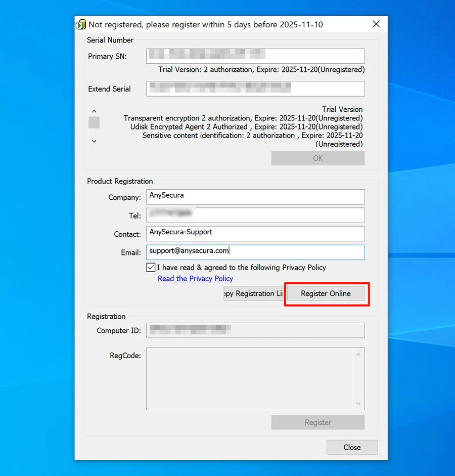455x476 pixels.
Task: Click the grayed Register button
Action: [318, 422]
